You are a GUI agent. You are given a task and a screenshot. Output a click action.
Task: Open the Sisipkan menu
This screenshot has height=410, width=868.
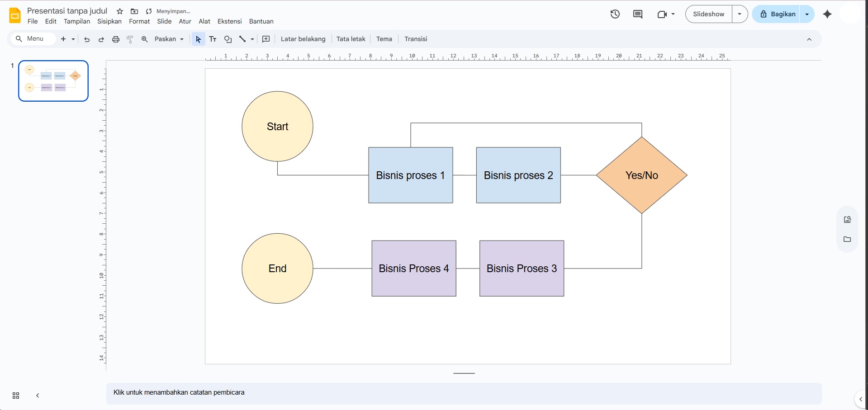click(109, 21)
